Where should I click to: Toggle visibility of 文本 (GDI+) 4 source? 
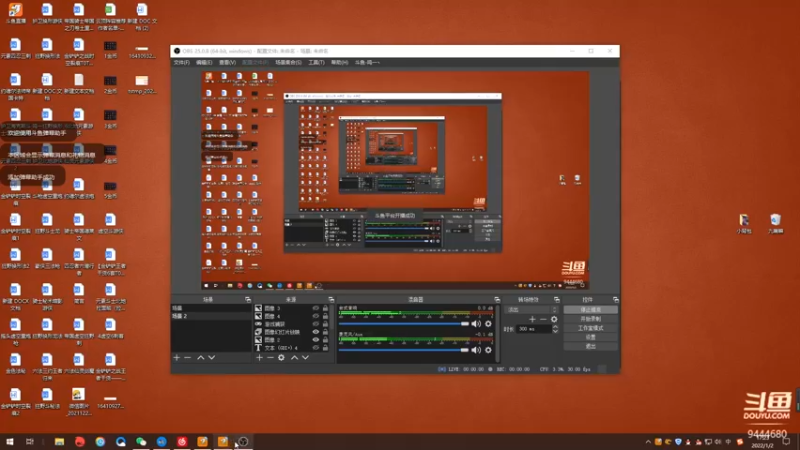tap(316, 348)
